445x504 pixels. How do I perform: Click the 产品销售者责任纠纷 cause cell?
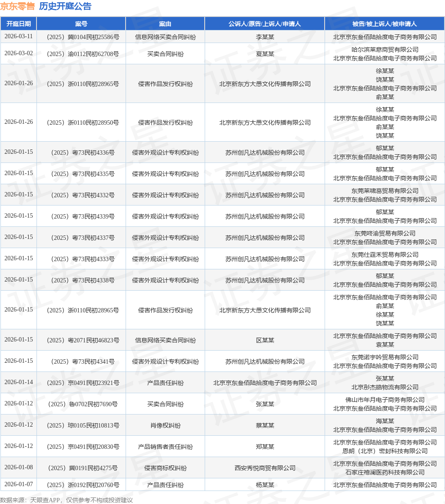[x=165, y=447]
